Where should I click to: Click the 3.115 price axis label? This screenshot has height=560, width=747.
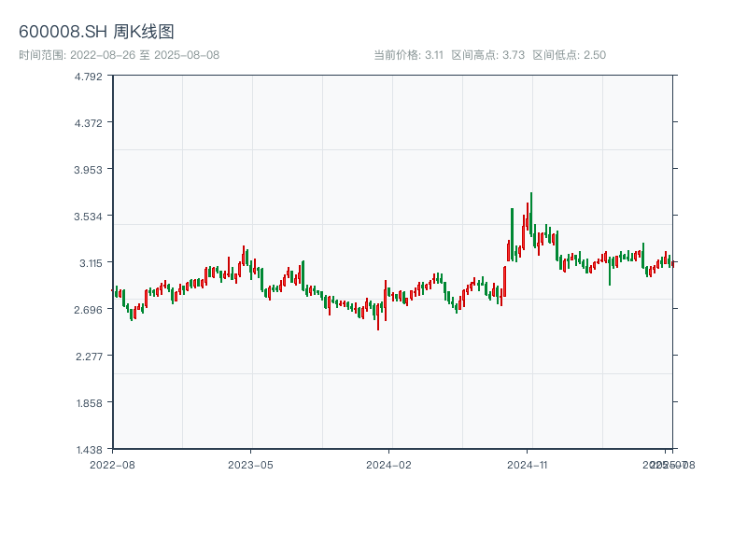90,263
